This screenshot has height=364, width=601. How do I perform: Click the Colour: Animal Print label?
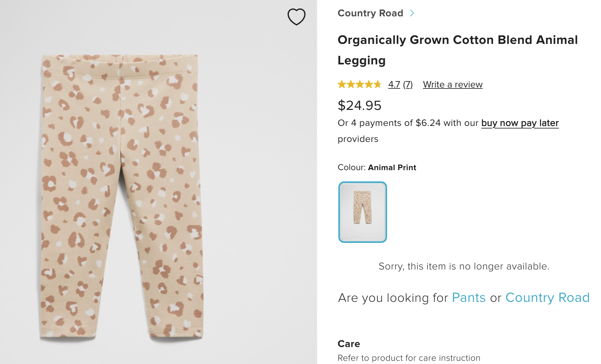pos(377,168)
